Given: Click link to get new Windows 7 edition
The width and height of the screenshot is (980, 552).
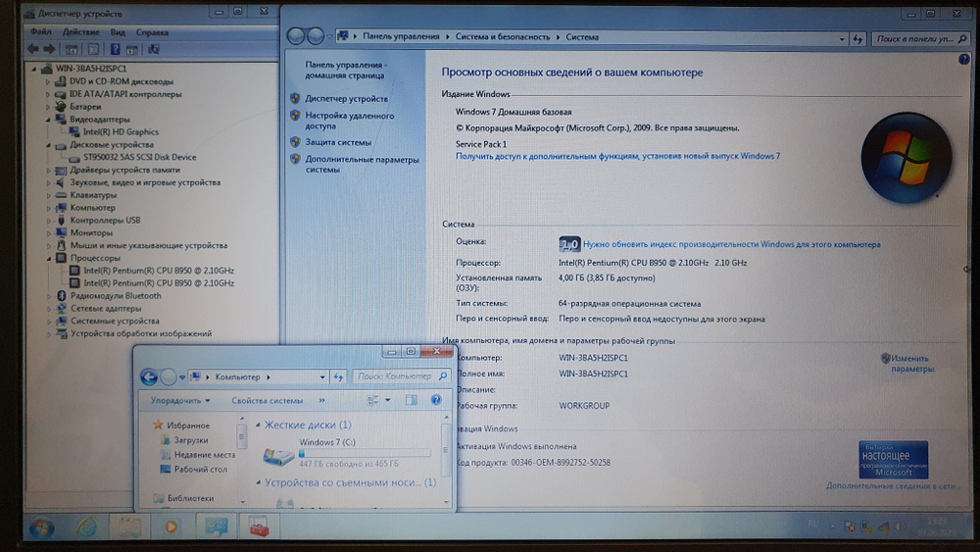Looking at the screenshot, I should click(x=617, y=156).
